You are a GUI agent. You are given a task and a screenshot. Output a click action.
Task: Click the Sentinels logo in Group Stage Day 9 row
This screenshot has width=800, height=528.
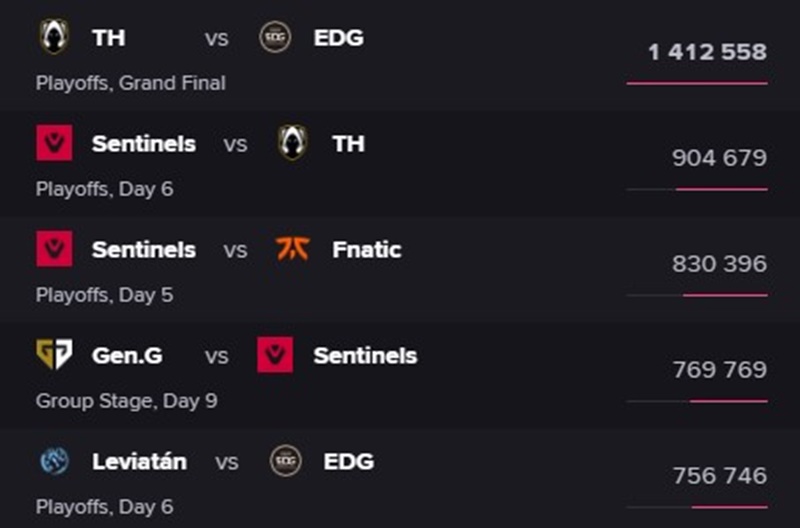pyautogui.click(x=275, y=355)
